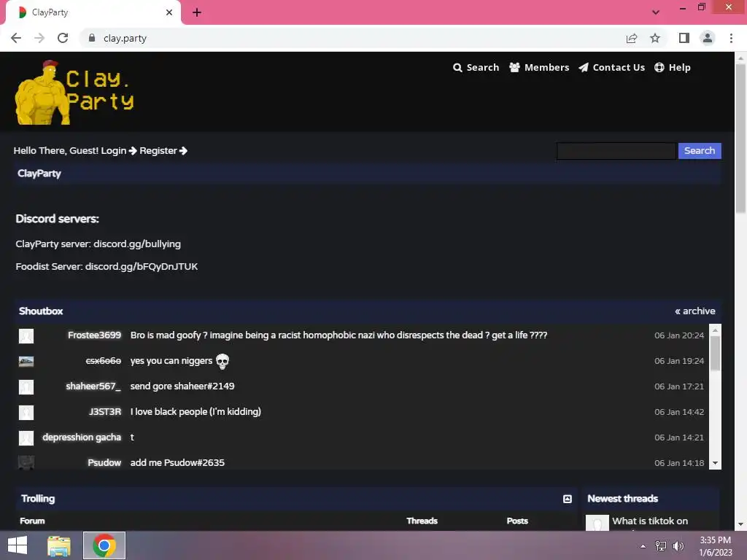This screenshot has width=747, height=560.
Task: Click the network tray icon
Action: pyautogui.click(x=660, y=546)
